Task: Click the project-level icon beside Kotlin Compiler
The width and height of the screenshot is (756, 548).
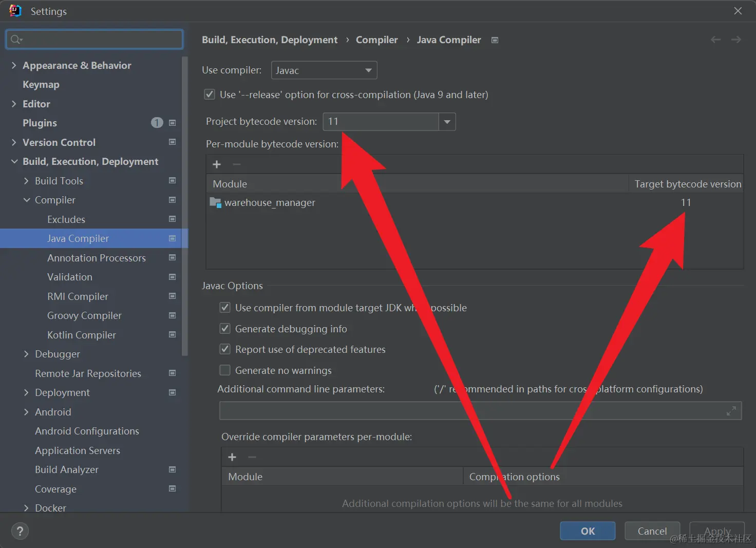Action: [173, 334]
